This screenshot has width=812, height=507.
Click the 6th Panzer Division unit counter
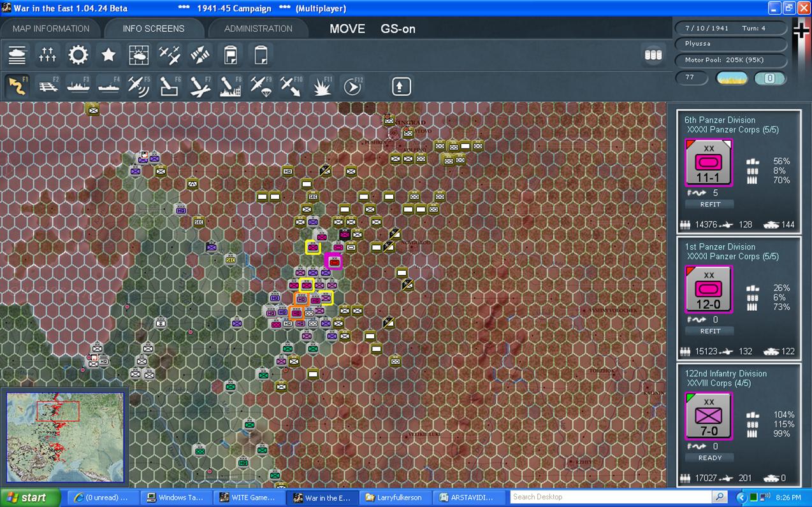click(709, 163)
